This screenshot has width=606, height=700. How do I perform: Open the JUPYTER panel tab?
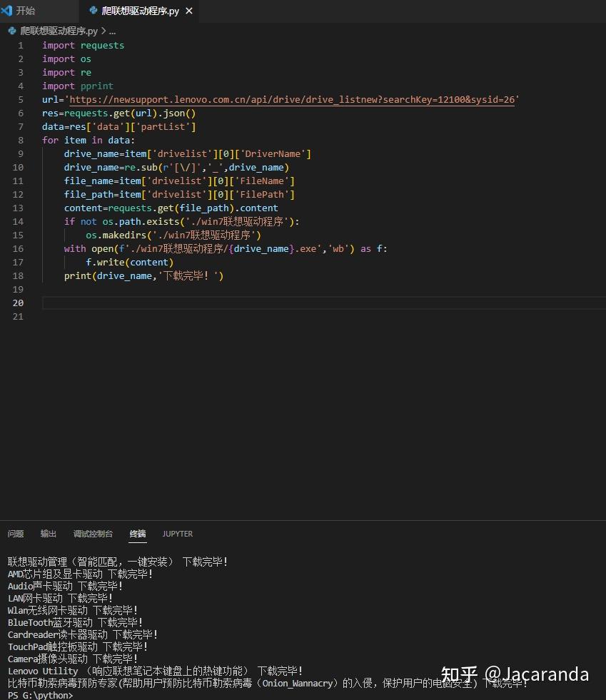(x=177, y=534)
